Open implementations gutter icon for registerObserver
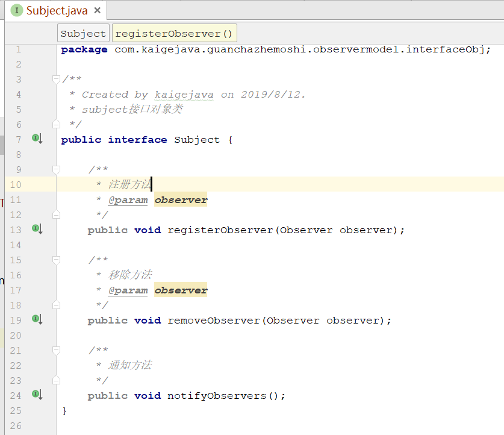 pos(37,229)
